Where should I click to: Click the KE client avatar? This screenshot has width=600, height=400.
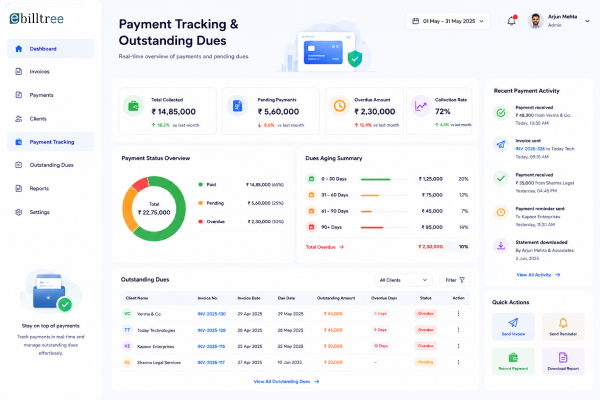pos(127,346)
